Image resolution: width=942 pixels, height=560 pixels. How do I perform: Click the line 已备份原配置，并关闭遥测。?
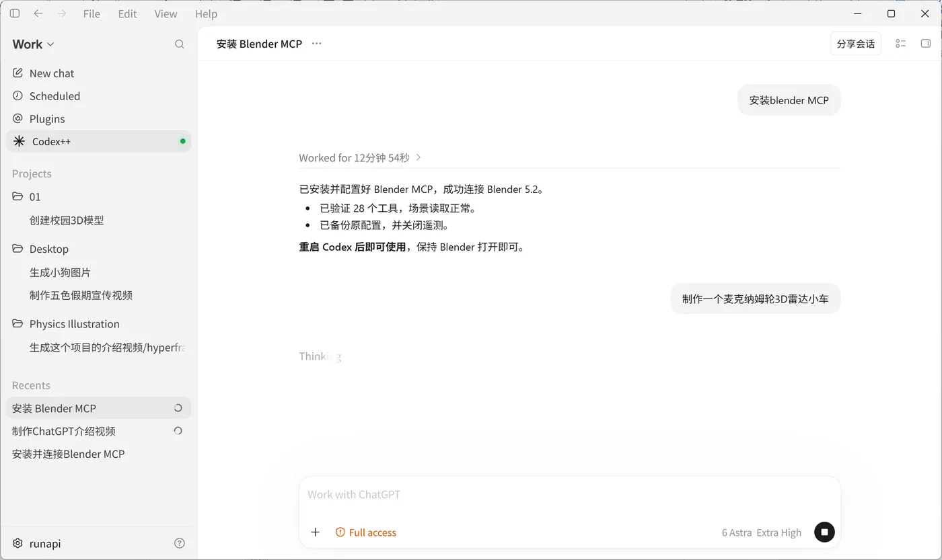click(x=384, y=225)
